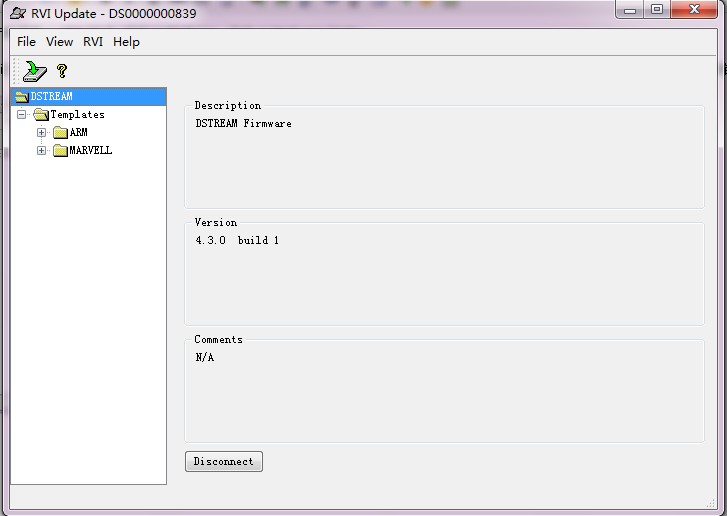Maximize the RVI Update window
The height and width of the screenshot is (516, 727).
click(657, 10)
